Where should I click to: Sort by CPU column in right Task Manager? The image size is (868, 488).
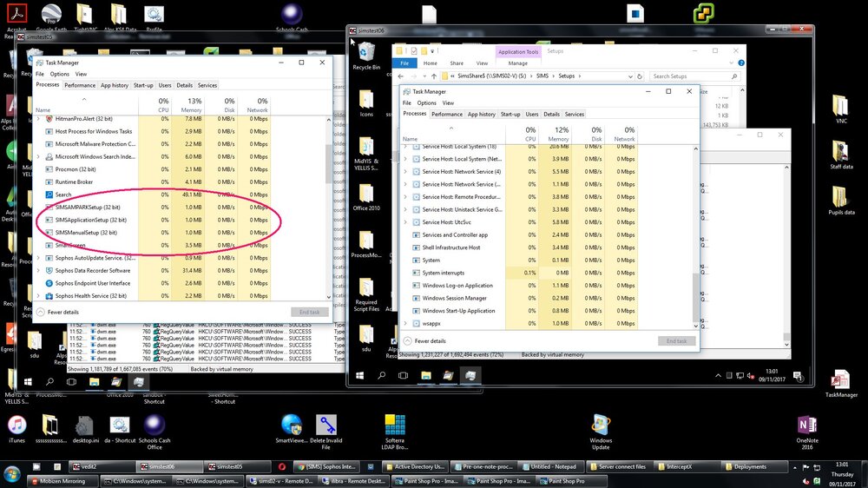tap(522, 134)
